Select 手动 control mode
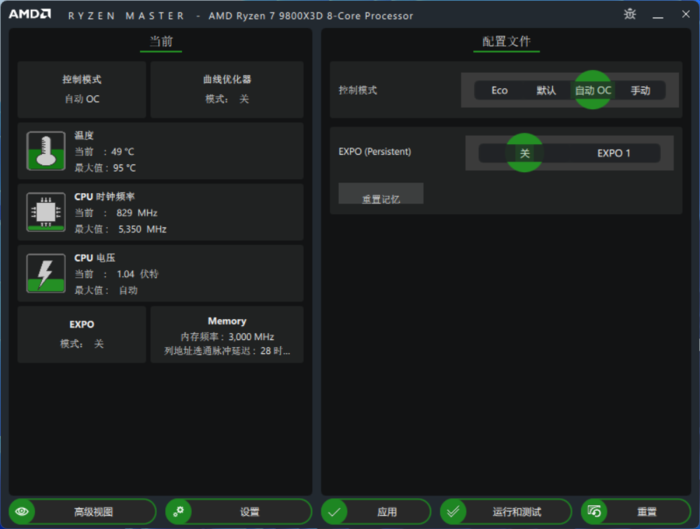This screenshot has height=529, width=700. (x=640, y=90)
